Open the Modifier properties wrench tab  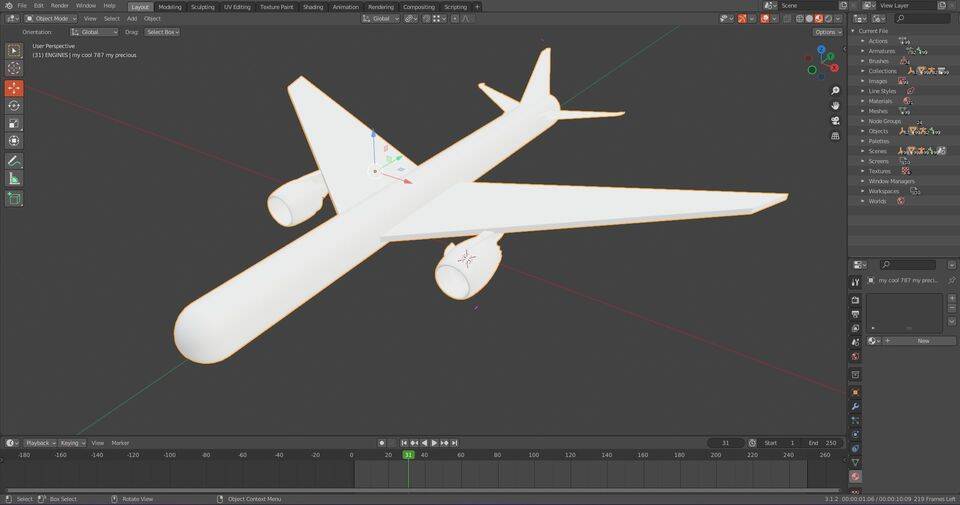pyautogui.click(x=855, y=407)
